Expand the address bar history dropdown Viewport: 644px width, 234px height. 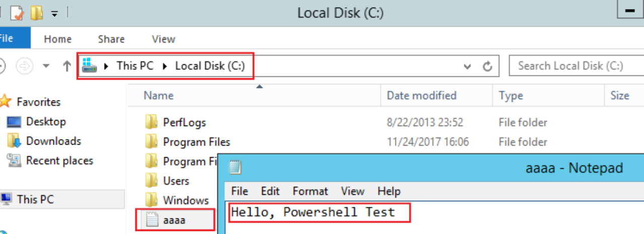click(467, 66)
